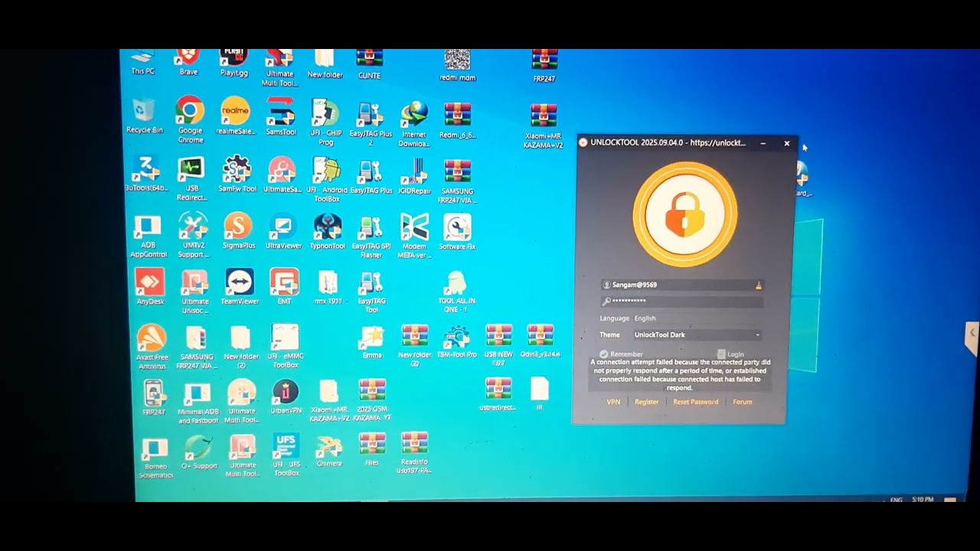Click the Reset Password link
Screen dimensions: 980x551
(695, 402)
